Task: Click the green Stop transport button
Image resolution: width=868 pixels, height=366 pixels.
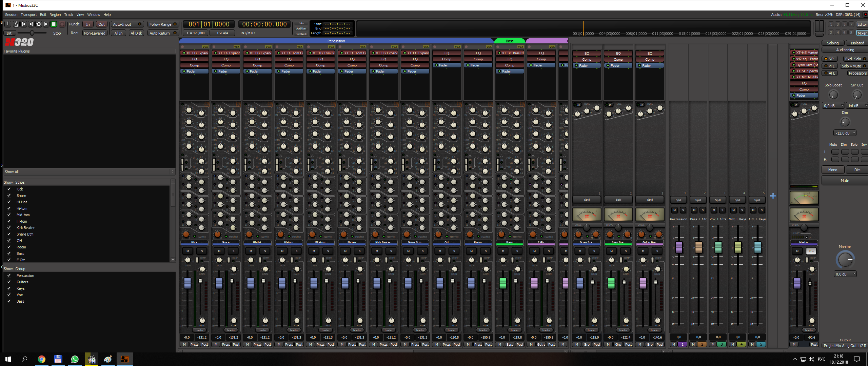Action: 54,24
